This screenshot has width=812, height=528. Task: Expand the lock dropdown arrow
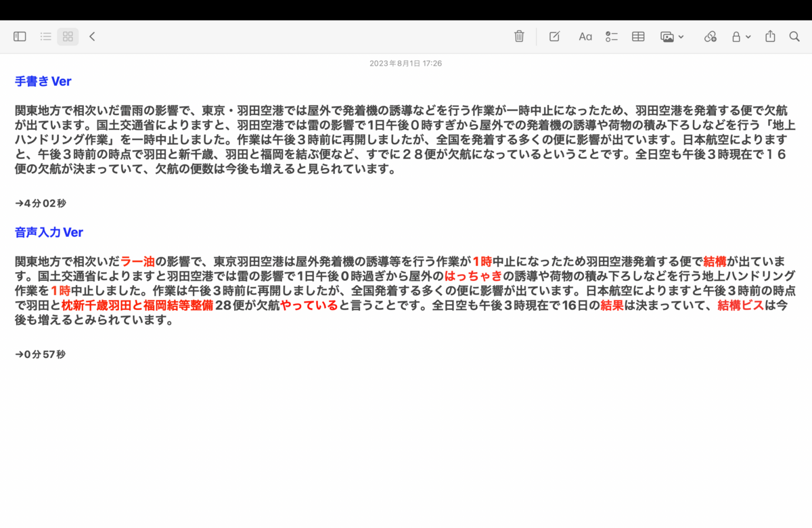(x=748, y=37)
